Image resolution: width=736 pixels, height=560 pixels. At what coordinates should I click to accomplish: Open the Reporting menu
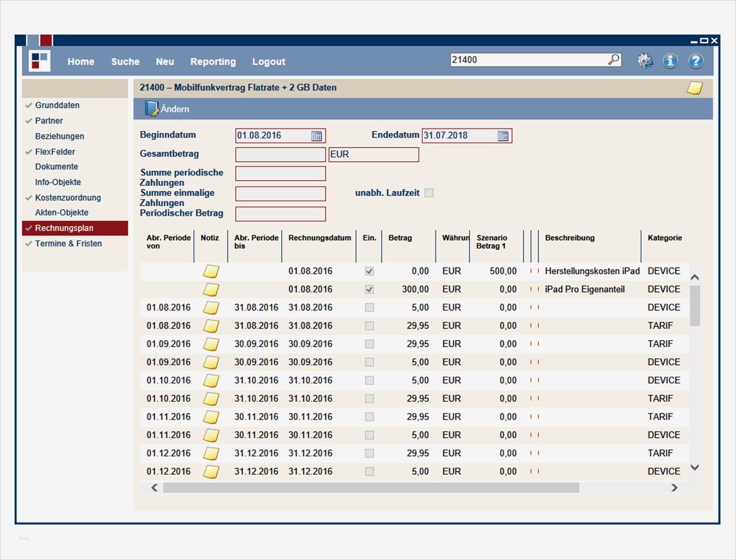pos(213,61)
